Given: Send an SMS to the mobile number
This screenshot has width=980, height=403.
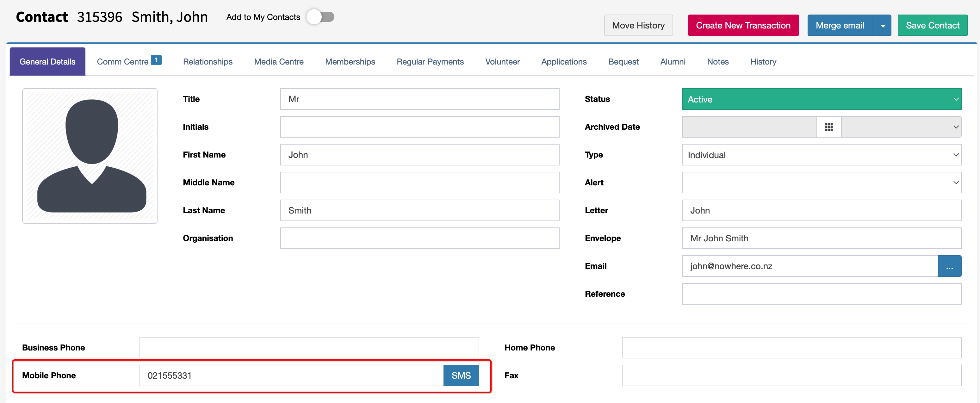Looking at the screenshot, I should [x=461, y=375].
